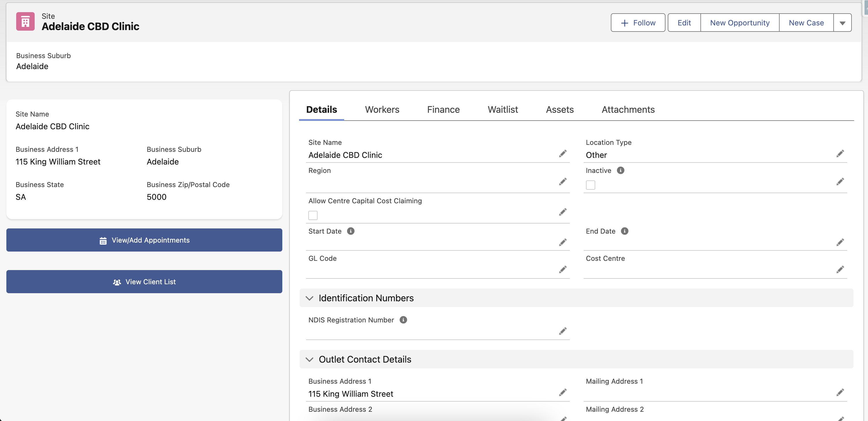Switch to the Workers tab
The height and width of the screenshot is (421, 868).
pyautogui.click(x=382, y=110)
